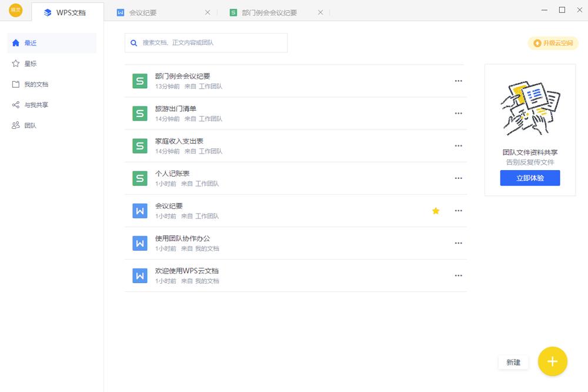Click the spreadsheet icon of 家庭收入支出表
The height and width of the screenshot is (392, 588).
click(x=140, y=146)
